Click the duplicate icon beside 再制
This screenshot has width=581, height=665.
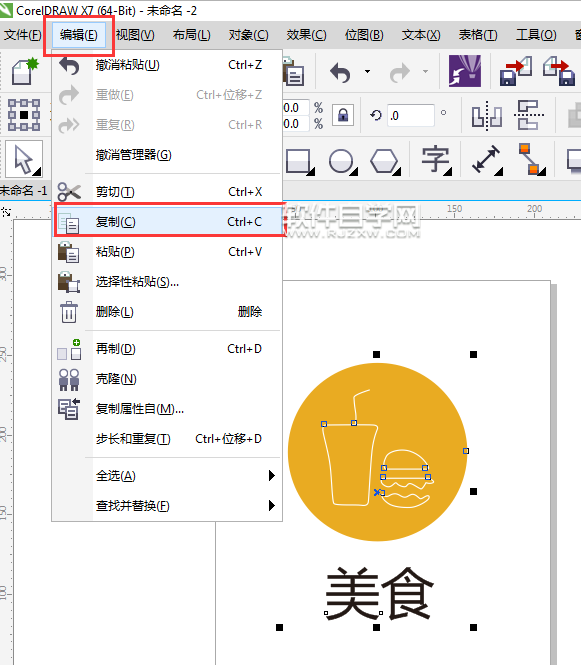[69, 349]
